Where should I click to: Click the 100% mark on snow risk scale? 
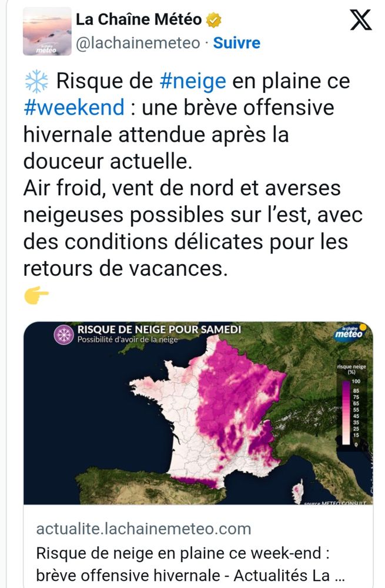pyautogui.click(x=356, y=382)
